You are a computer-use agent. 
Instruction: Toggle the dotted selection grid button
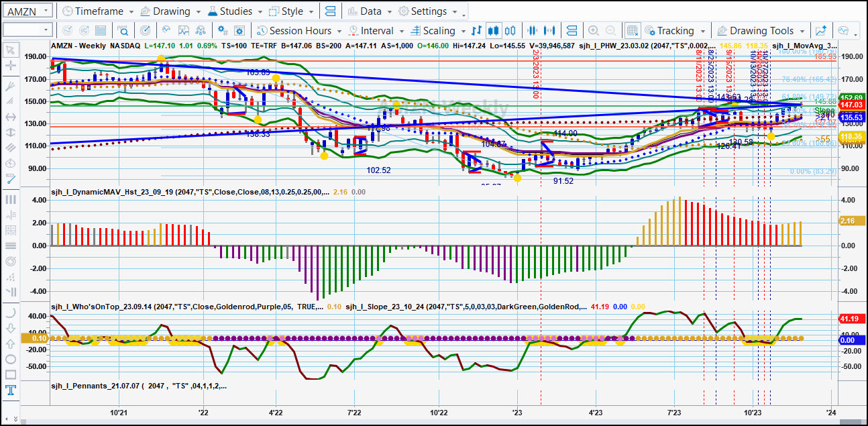pyautogui.click(x=632, y=30)
